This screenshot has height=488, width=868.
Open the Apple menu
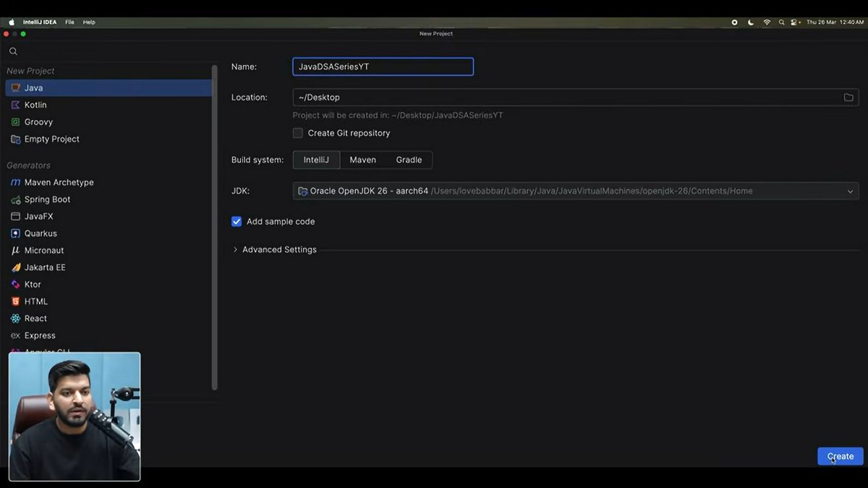tap(11, 22)
